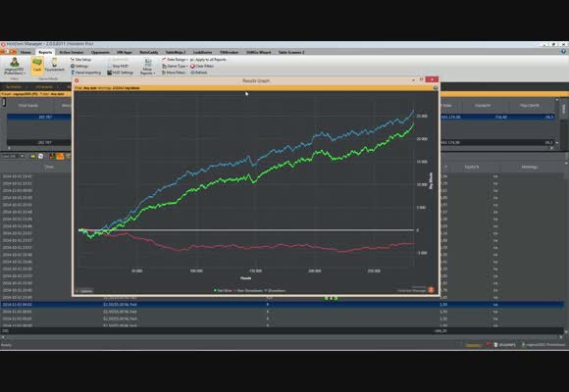Click Refresh in the ribbon
569x392 pixels.
199,73
